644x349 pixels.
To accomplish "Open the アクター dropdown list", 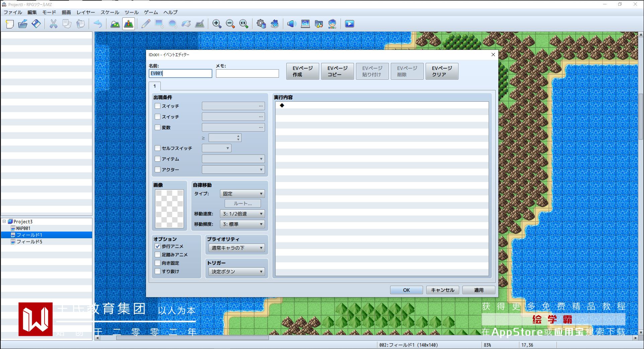I will coord(233,170).
